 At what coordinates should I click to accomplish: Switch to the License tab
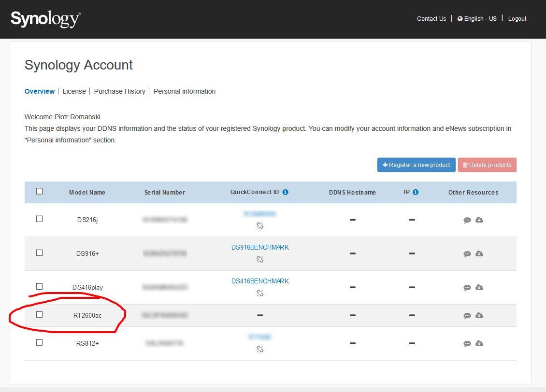pos(74,91)
